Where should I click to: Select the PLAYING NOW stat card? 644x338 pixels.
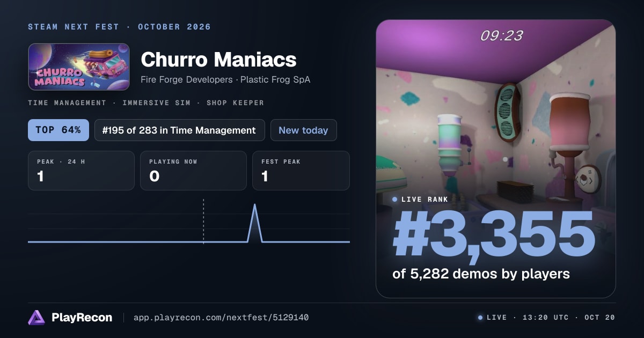click(193, 171)
